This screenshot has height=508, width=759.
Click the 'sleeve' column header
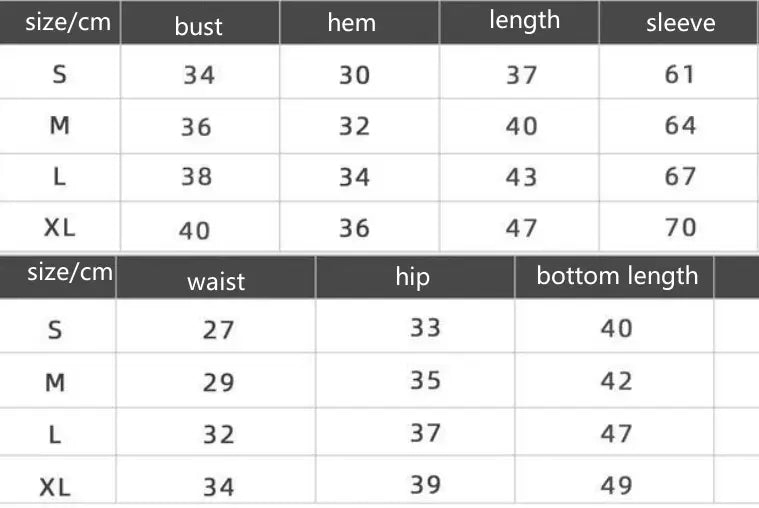680,23
